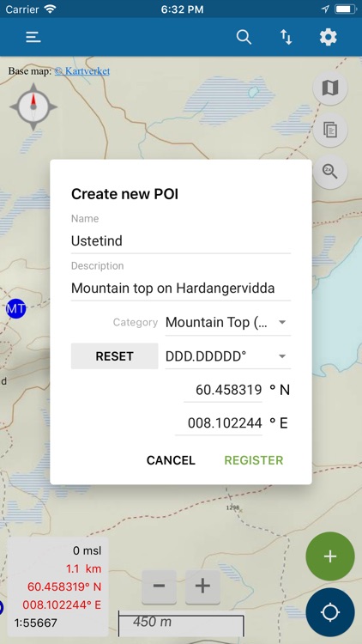Register the new POI
The width and height of the screenshot is (362, 644).
254,460
